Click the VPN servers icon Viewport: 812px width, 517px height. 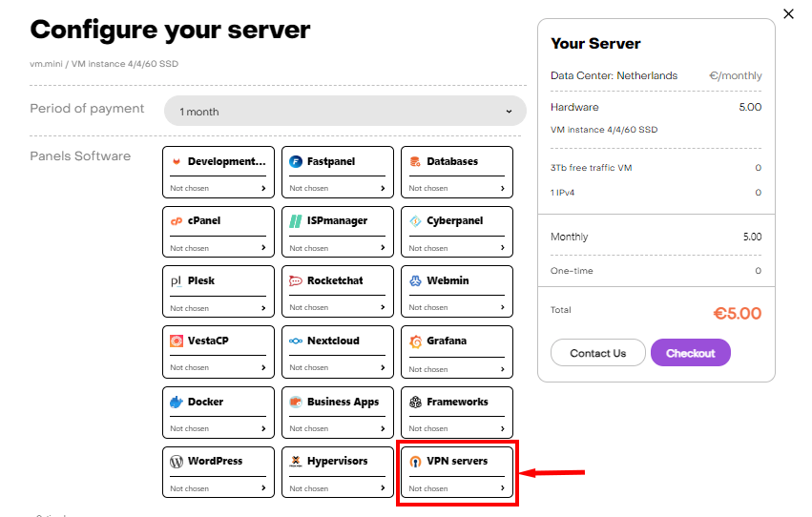[415, 462]
